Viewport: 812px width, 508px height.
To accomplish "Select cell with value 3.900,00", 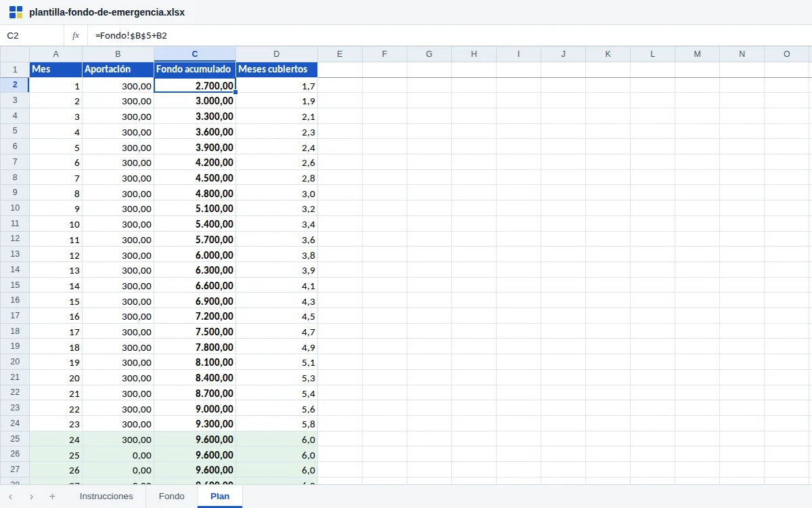I will (195, 147).
